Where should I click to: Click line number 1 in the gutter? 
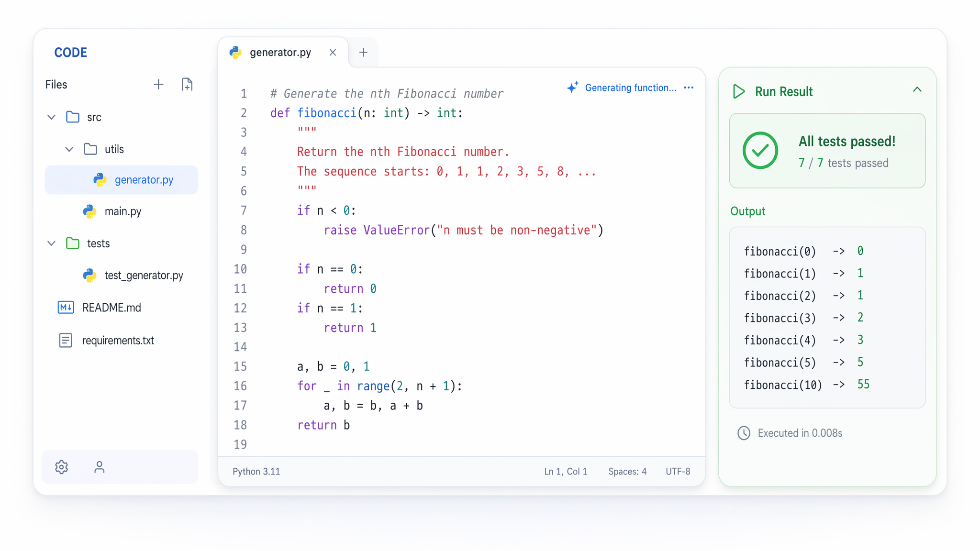tap(244, 94)
